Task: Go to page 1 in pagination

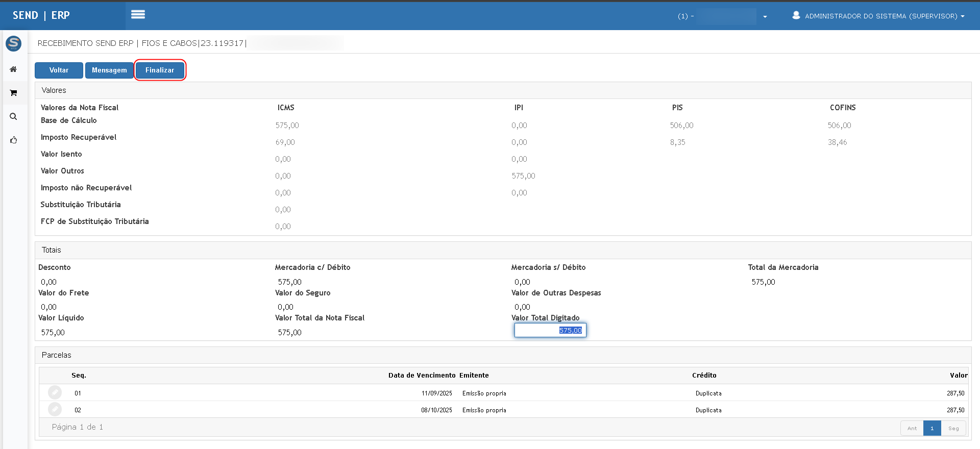Action: [x=932, y=428]
